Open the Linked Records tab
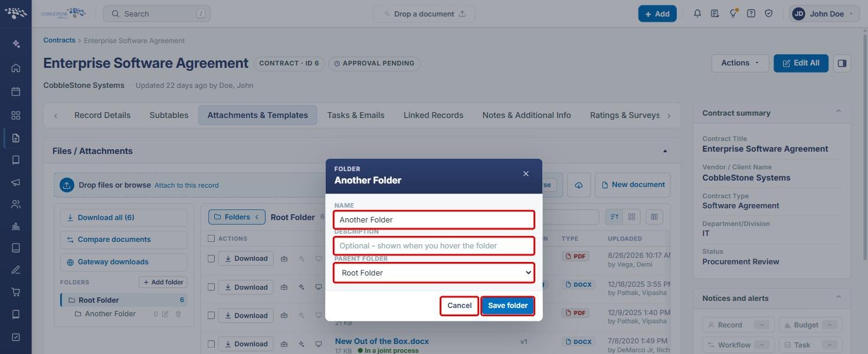 [433, 115]
